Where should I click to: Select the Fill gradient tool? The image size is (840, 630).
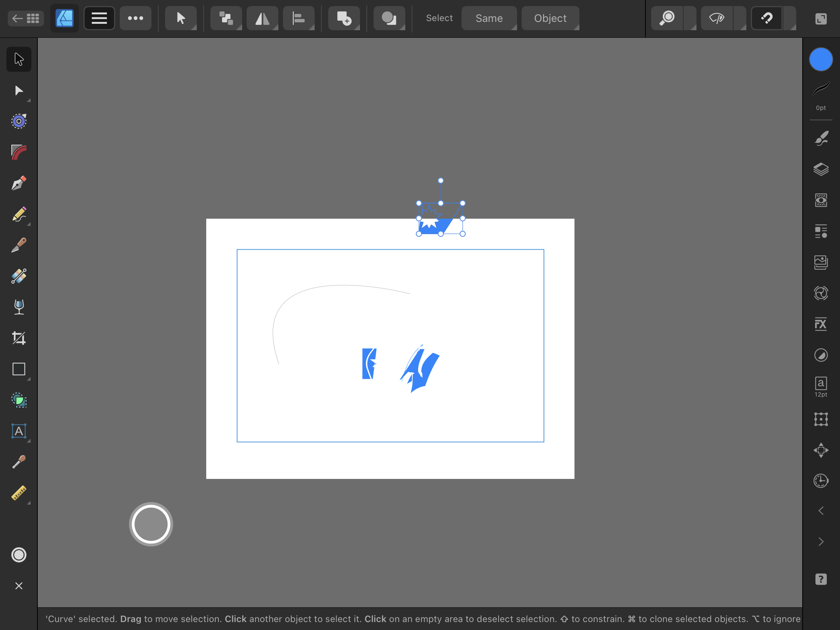point(19,276)
